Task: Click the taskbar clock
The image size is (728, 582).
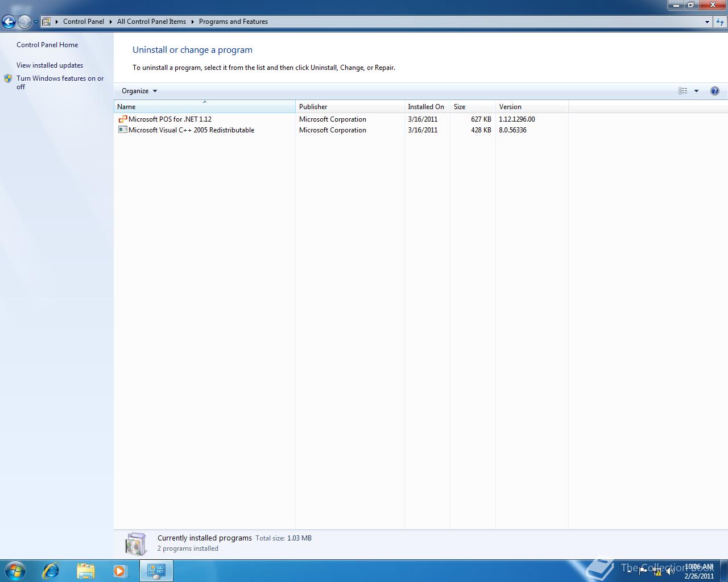Action: 699,571
